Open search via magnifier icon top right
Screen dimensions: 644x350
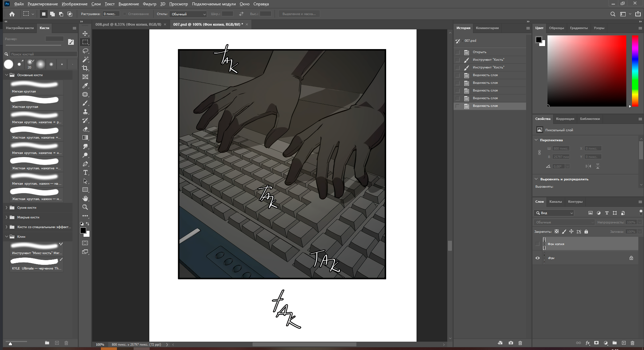point(613,14)
